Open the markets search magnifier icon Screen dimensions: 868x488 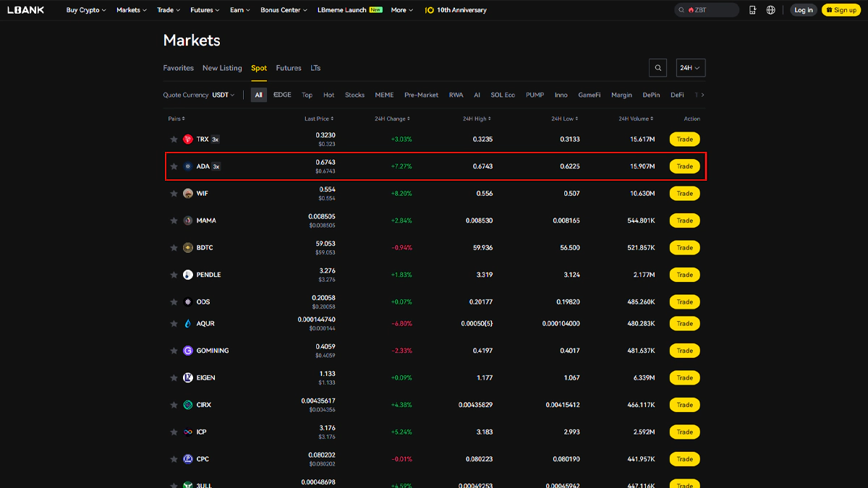[658, 68]
